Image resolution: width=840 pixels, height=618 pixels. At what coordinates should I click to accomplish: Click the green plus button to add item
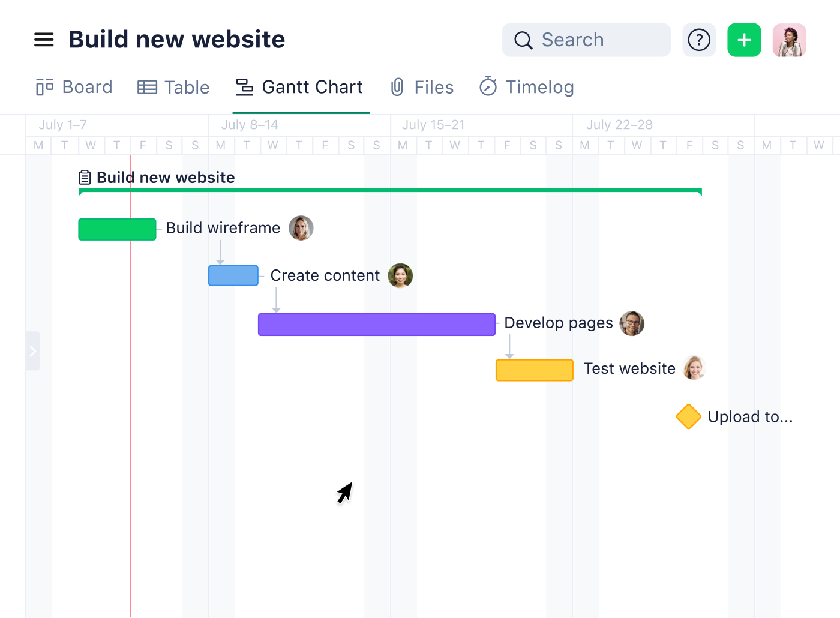pyautogui.click(x=744, y=40)
